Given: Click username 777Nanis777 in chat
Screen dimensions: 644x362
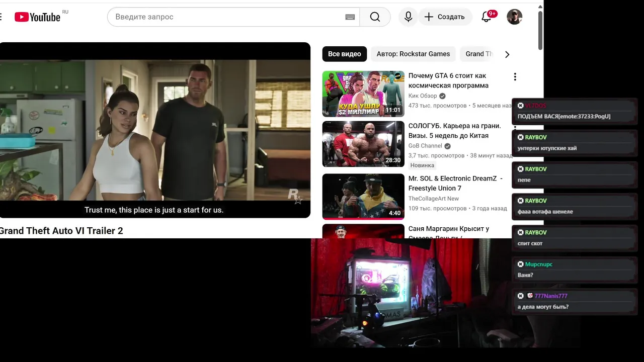Looking at the screenshot, I should (551, 296).
